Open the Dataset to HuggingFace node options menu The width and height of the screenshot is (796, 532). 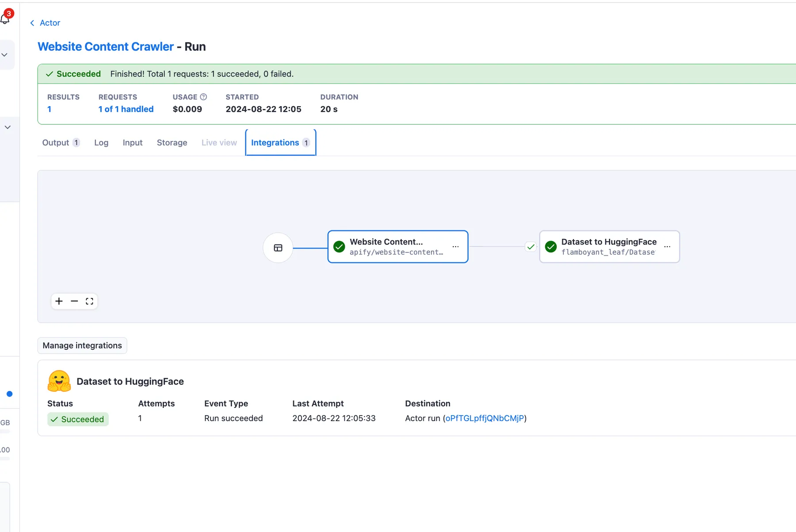tap(667, 247)
